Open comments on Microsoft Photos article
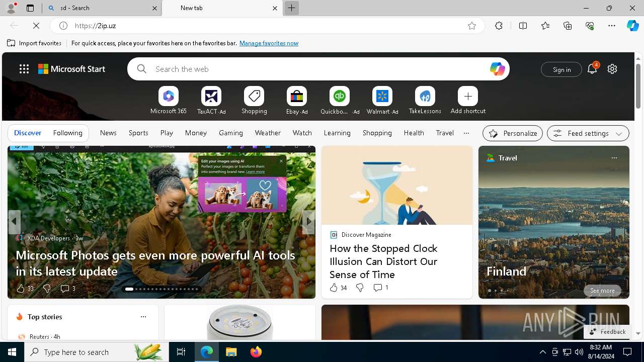 point(68,289)
